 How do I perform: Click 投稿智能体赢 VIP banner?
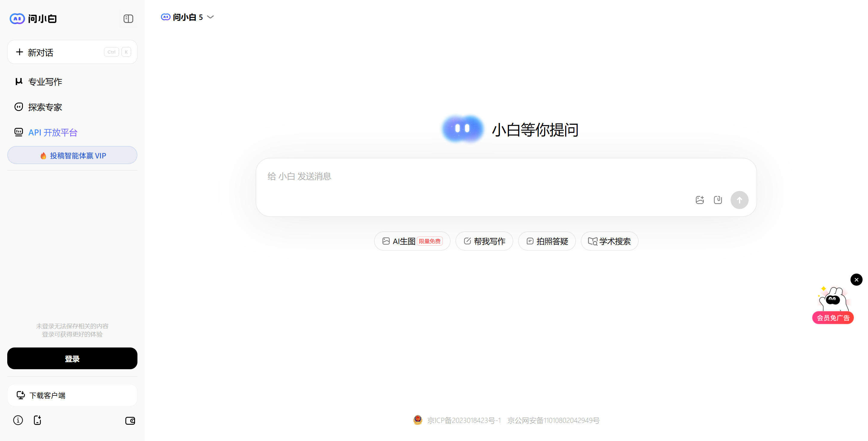(72, 155)
